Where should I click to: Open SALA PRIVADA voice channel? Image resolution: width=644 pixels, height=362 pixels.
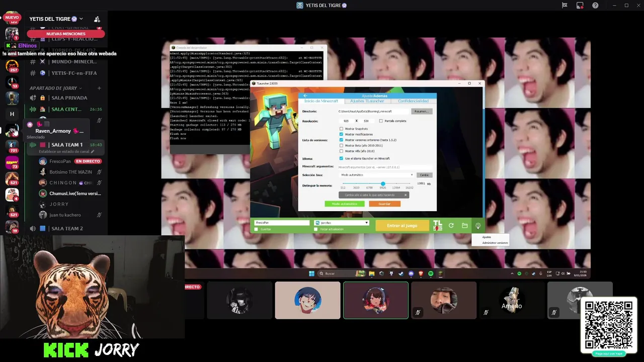pos(67,98)
